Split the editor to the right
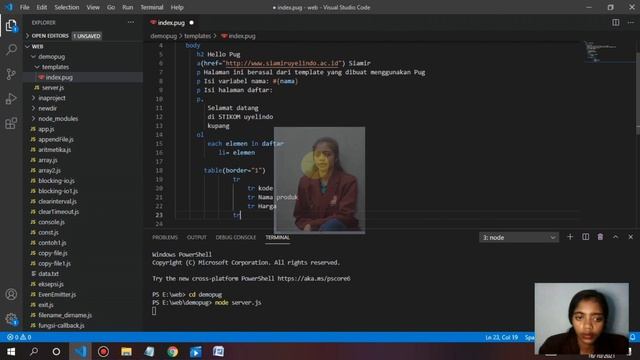This screenshot has height=360, width=640. 616,22
